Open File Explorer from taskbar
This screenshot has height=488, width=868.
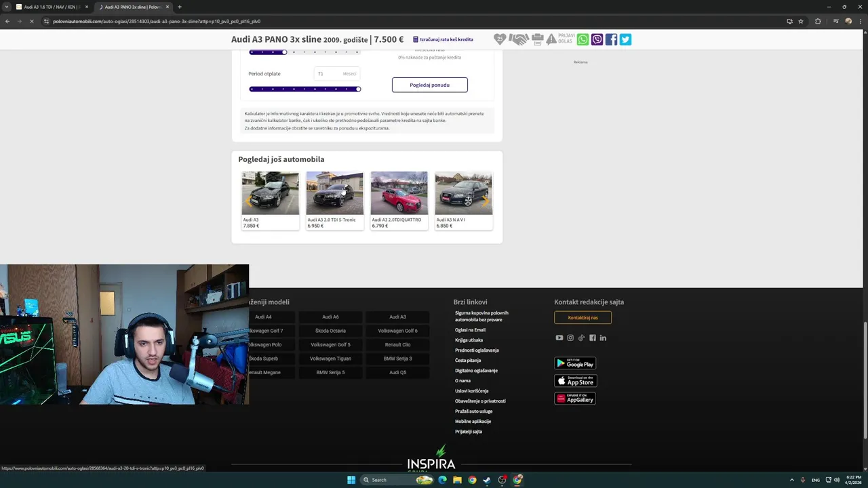click(457, 480)
